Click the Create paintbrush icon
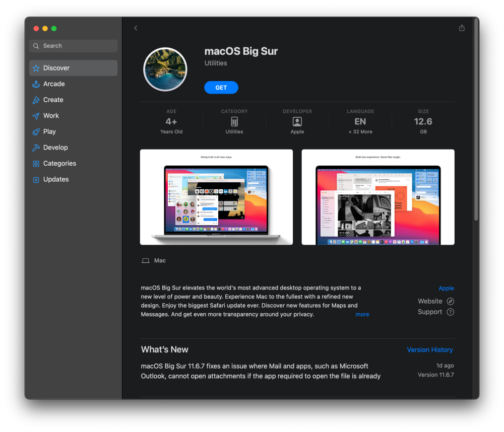 [36, 100]
